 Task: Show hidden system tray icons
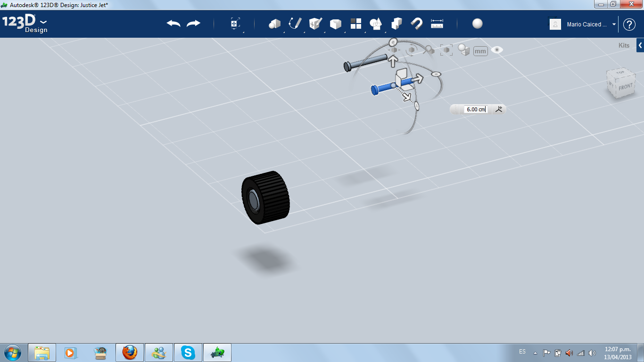535,353
